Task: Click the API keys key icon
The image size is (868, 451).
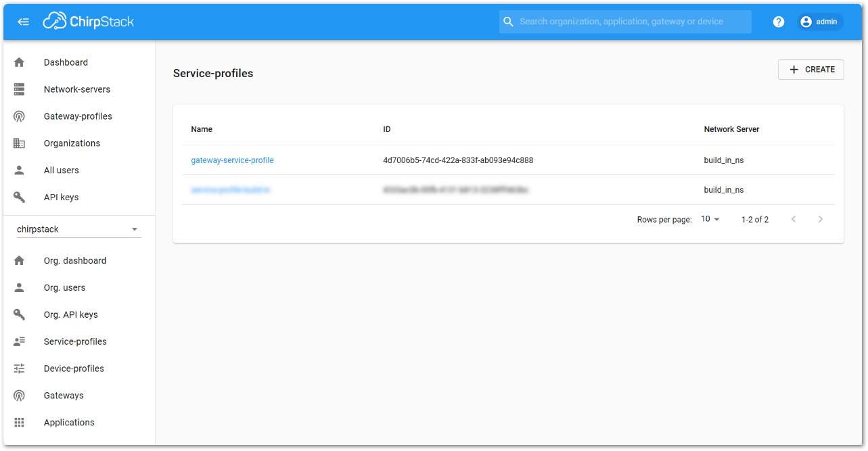Action: pyautogui.click(x=19, y=197)
